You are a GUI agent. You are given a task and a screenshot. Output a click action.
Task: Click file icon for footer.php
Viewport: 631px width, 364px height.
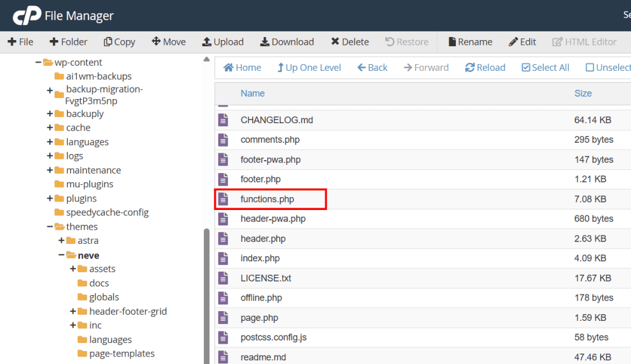point(223,179)
